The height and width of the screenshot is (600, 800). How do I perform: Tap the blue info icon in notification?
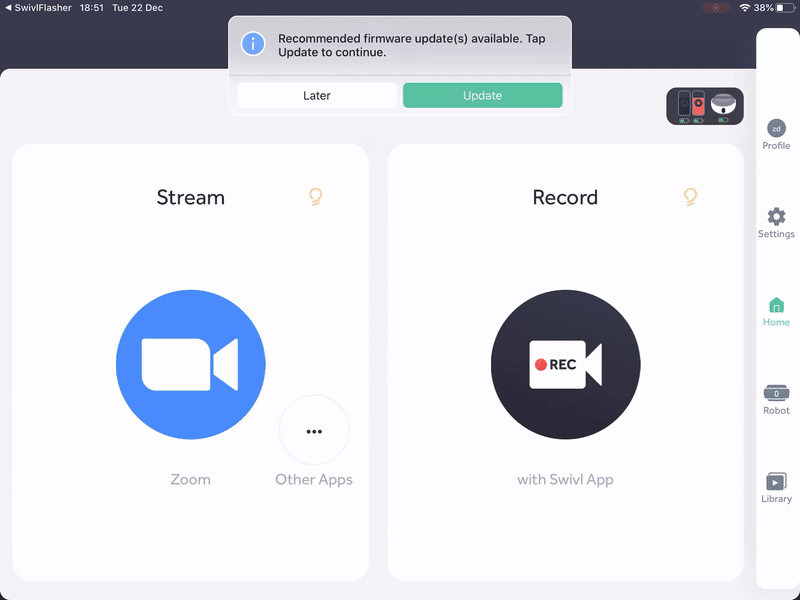click(x=253, y=44)
